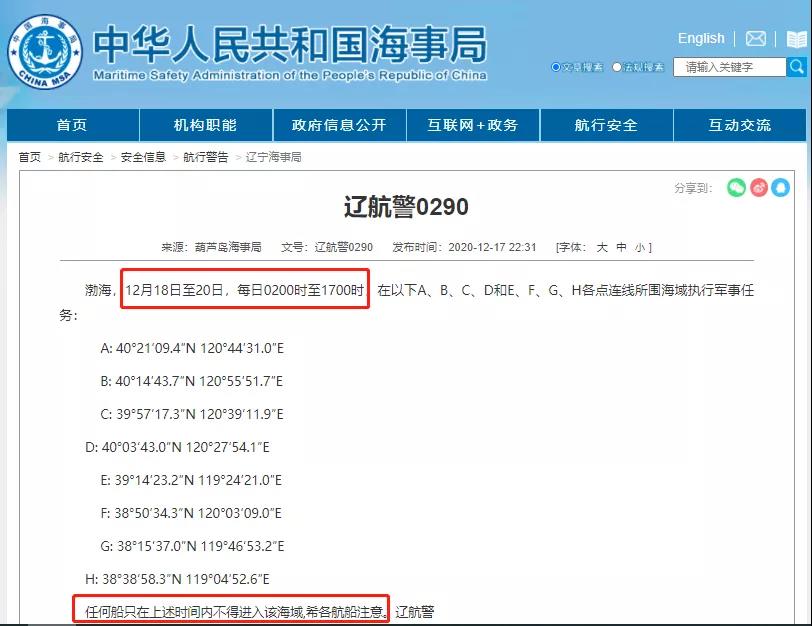Click coordinate line F: 38°50′34.3″N
Image resolution: width=812 pixels, height=626 pixels.
click(191, 513)
